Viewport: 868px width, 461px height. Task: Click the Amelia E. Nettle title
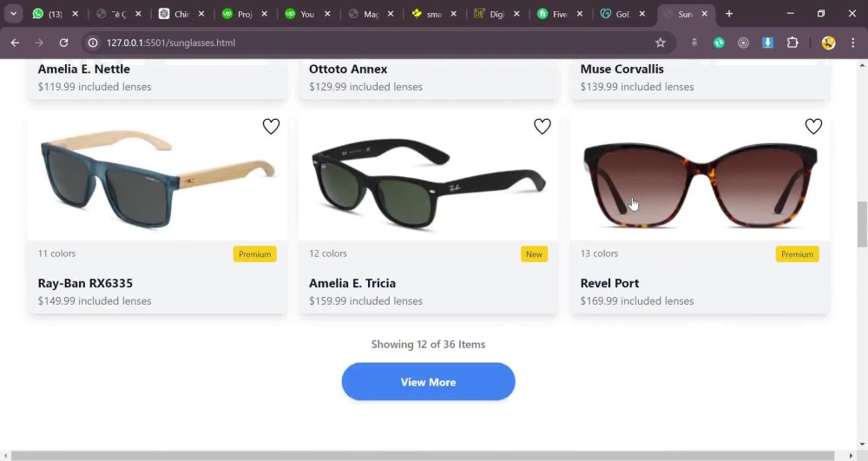pos(83,69)
